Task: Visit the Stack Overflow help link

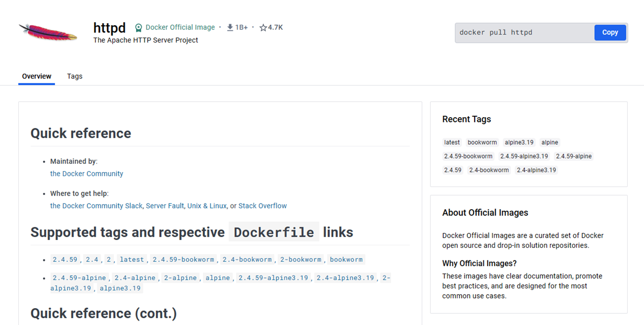Action: [262, 205]
